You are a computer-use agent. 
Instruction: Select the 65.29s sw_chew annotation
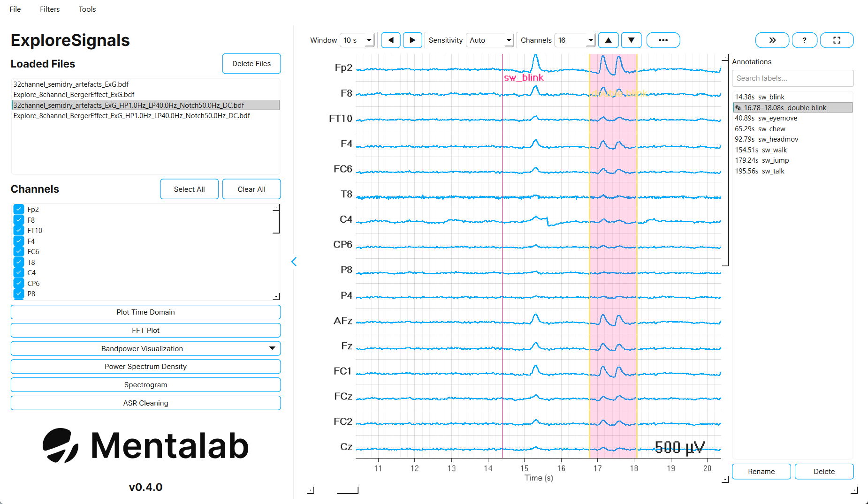coord(793,129)
